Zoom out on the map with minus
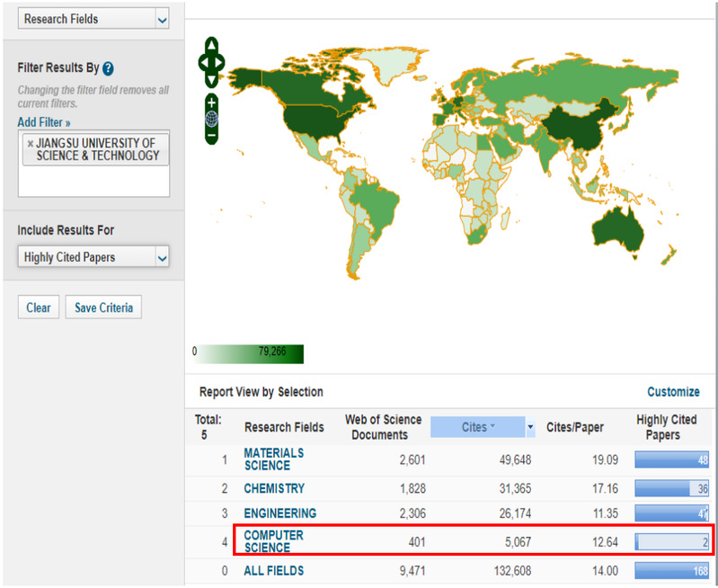Viewport: 718px width, 588px height. (211, 135)
